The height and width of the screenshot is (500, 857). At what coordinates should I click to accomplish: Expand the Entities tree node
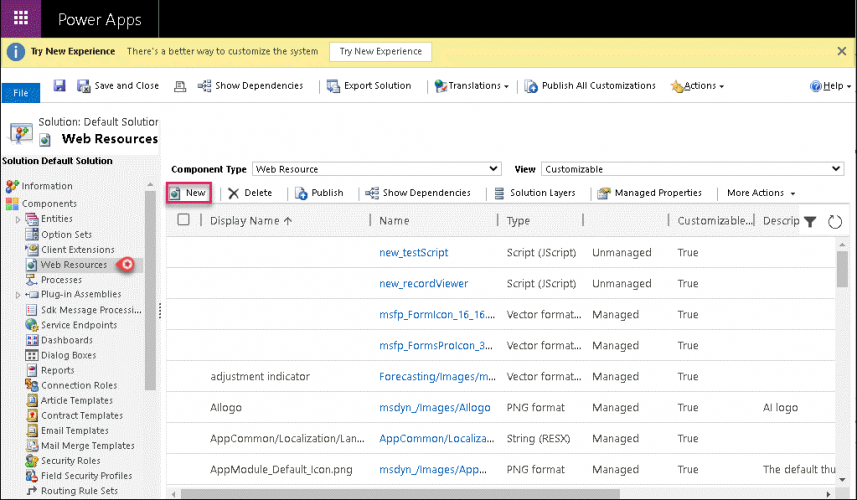pos(18,219)
